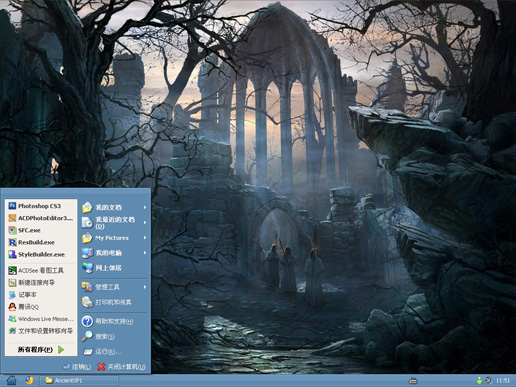516x387 pixels.
Task: Expand 所有程序(P) all programs list
Action: click(x=41, y=350)
